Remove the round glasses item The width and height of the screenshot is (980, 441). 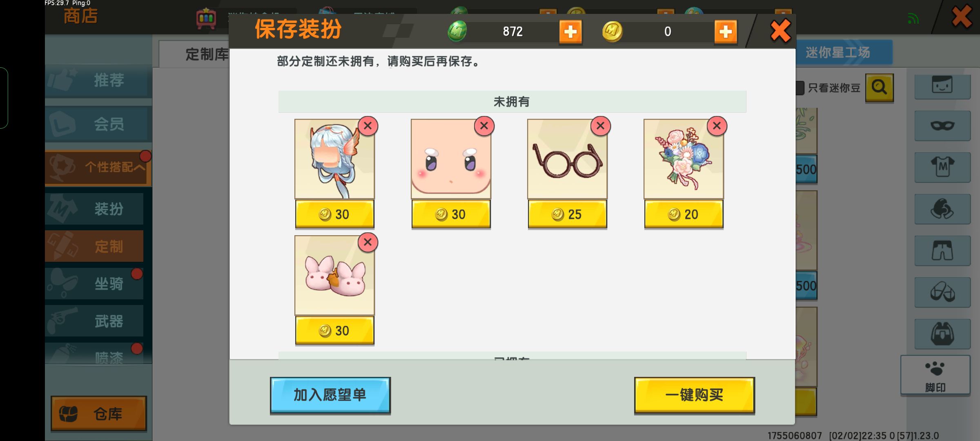pos(600,126)
